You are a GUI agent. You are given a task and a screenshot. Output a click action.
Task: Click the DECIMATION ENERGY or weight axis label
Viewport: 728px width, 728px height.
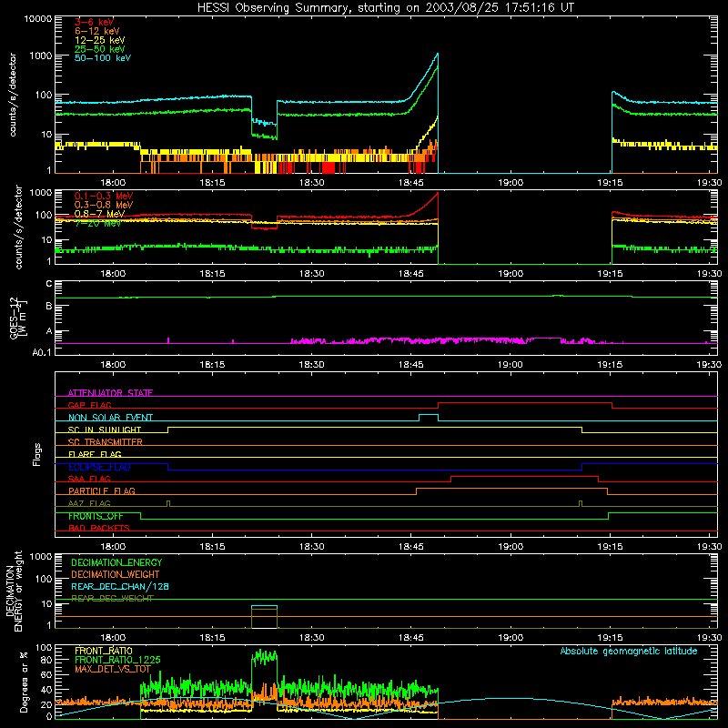coord(14,591)
